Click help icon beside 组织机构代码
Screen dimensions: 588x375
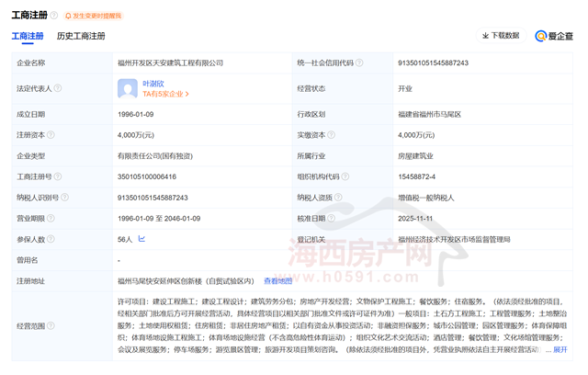[346, 176]
